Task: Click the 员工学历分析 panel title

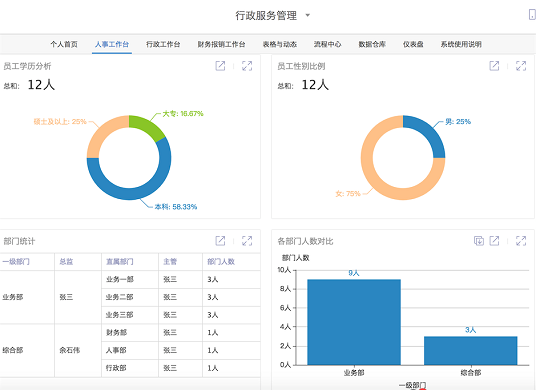Action: pyautogui.click(x=27, y=66)
